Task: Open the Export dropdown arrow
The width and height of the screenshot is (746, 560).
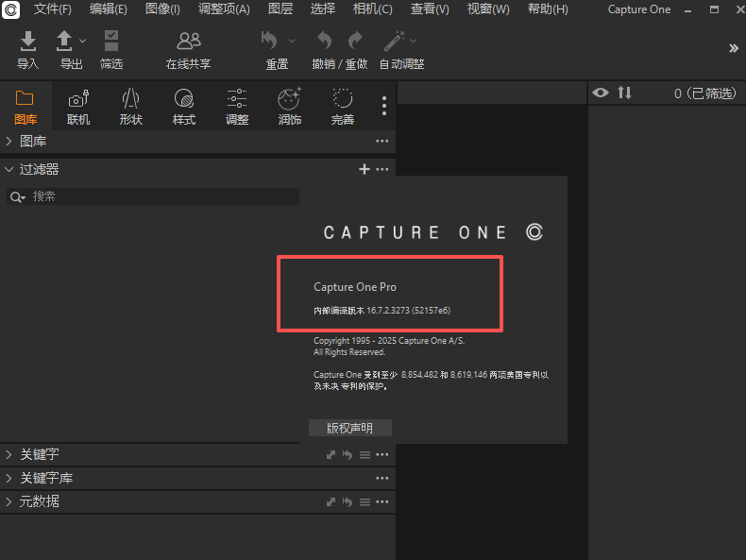Action: [83, 41]
